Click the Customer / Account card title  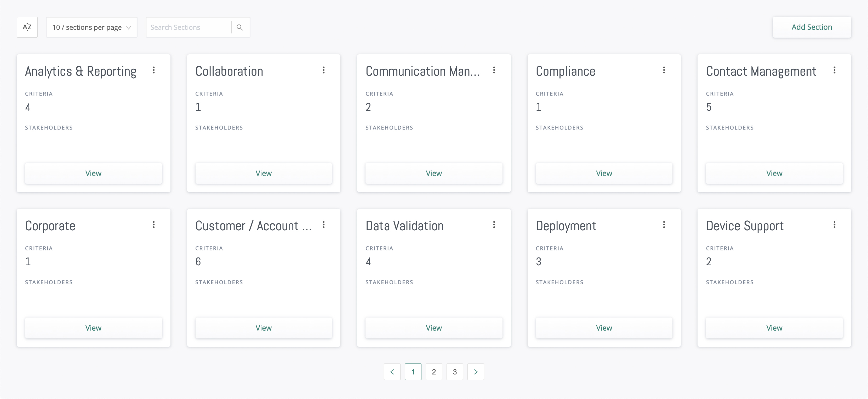[254, 226]
